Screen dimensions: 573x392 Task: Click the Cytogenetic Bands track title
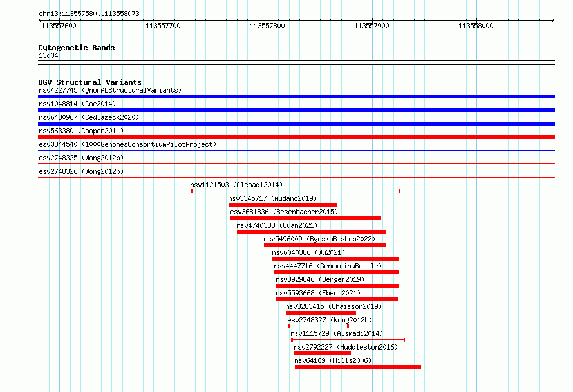click(77, 48)
